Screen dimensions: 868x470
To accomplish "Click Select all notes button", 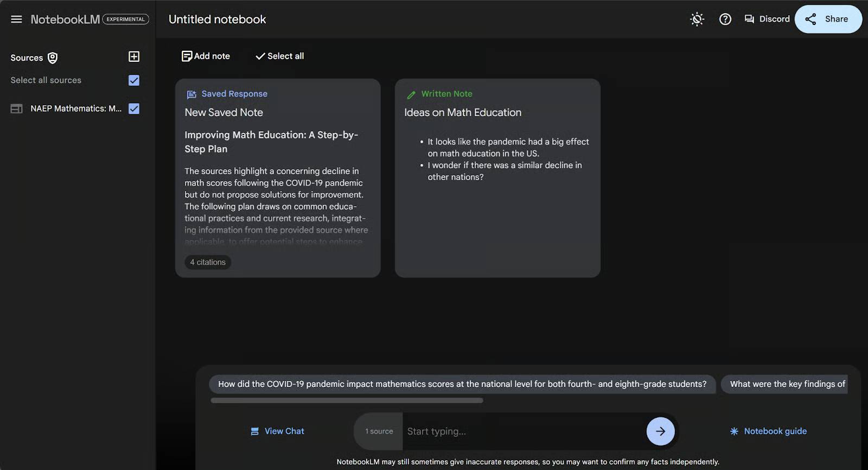I will [280, 56].
